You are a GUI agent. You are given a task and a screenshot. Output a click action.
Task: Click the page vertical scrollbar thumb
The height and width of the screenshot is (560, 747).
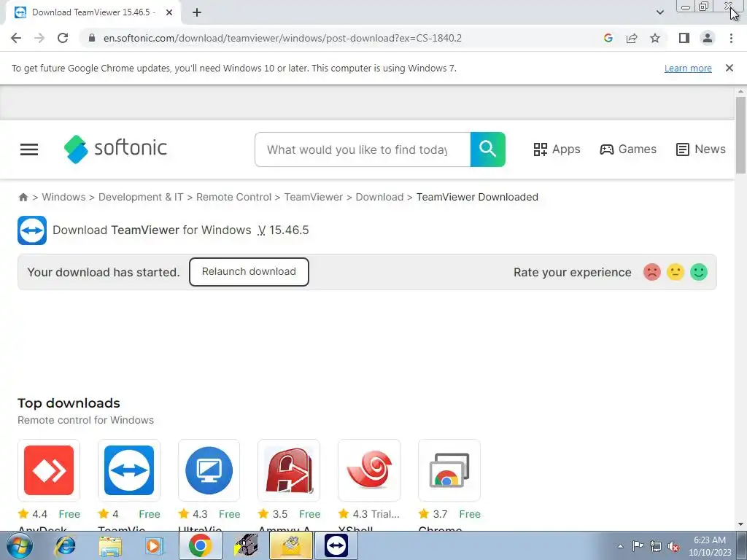point(740,135)
